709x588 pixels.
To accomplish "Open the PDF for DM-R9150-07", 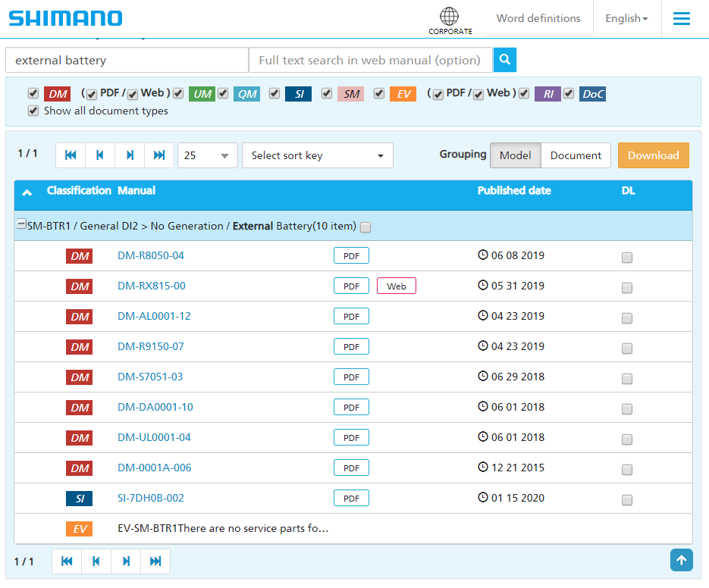I will pyautogui.click(x=351, y=346).
